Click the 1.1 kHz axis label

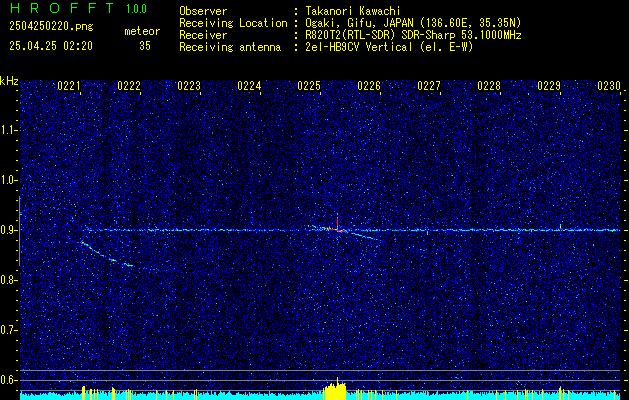click(9, 130)
